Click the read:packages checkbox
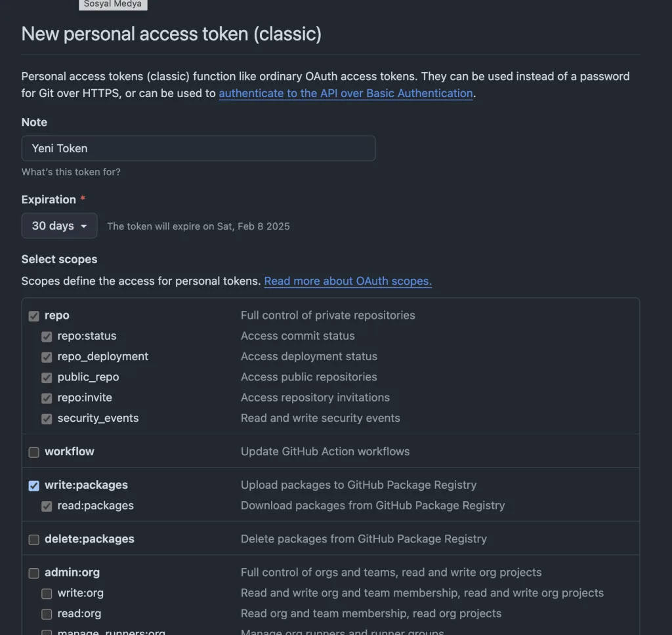 point(47,506)
